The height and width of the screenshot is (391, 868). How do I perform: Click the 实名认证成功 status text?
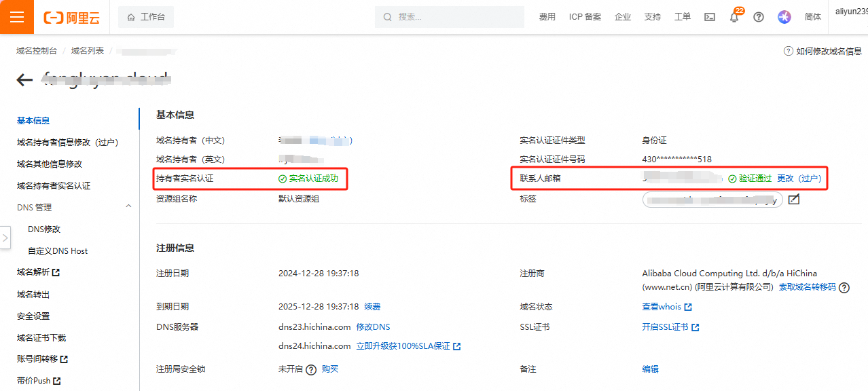click(312, 179)
